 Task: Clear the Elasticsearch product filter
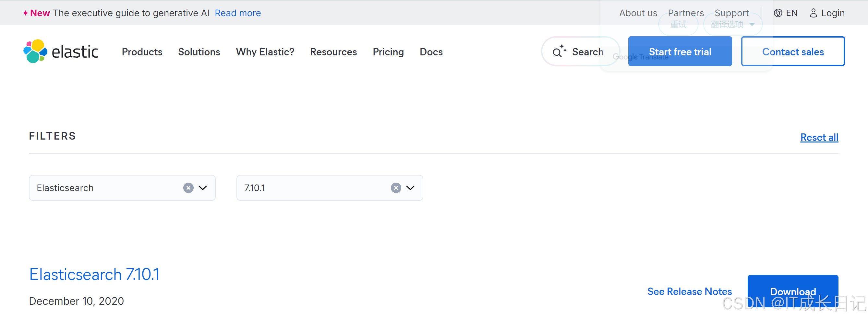click(188, 188)
